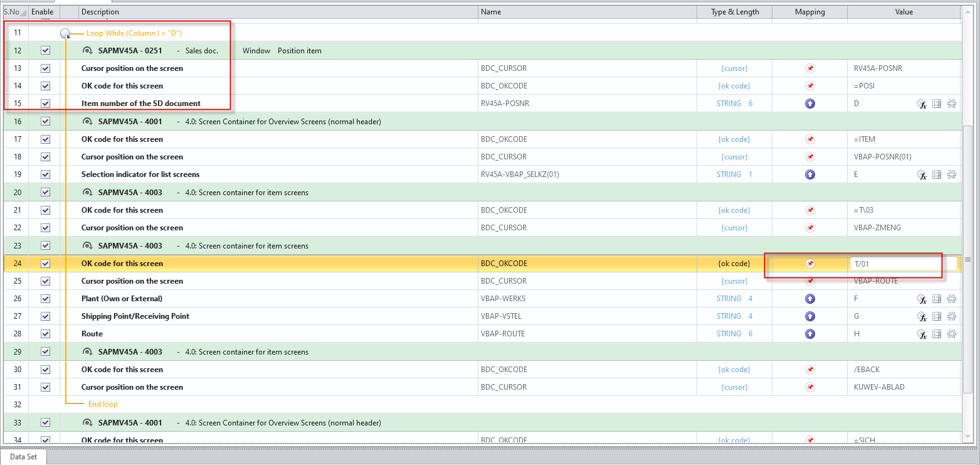Uncheck Enable for Selection indicator for list screens
This screenshot has height=465, width=980.
pyautogui.click(x=45, y=174)
